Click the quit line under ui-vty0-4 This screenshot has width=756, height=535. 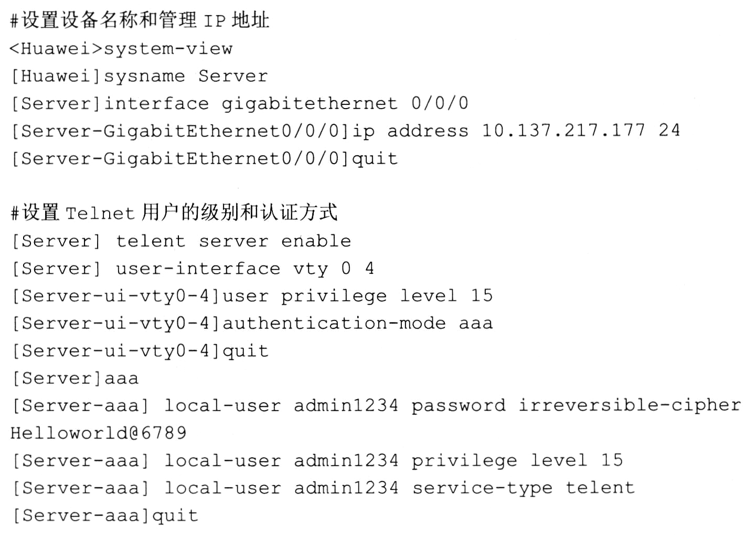point(140,350)
